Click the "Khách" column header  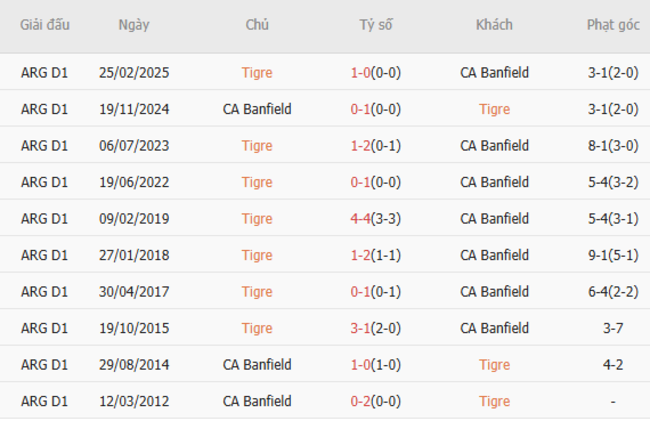[494, 25]
